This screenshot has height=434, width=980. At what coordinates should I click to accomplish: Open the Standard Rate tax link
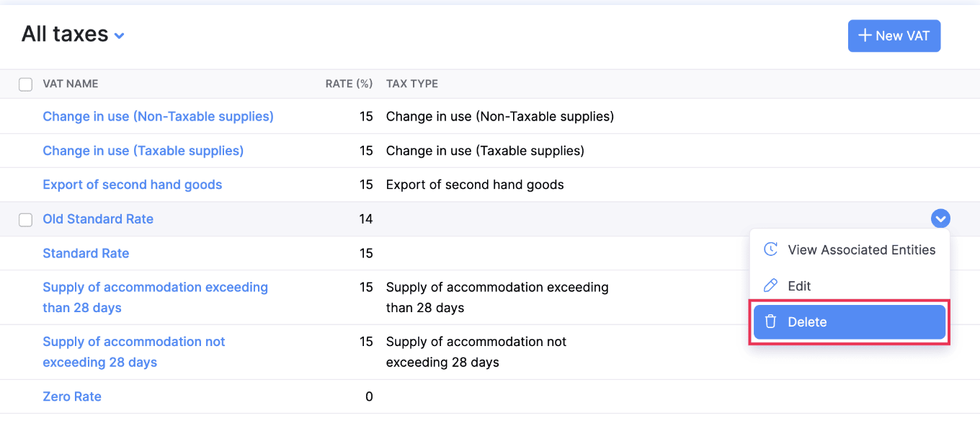pyautogui.click(x=86, y=253)
